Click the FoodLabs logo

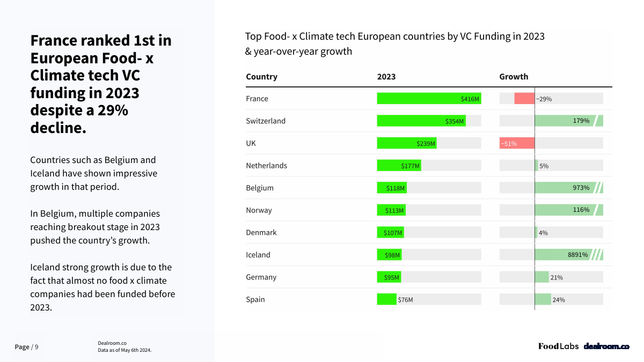558,346
